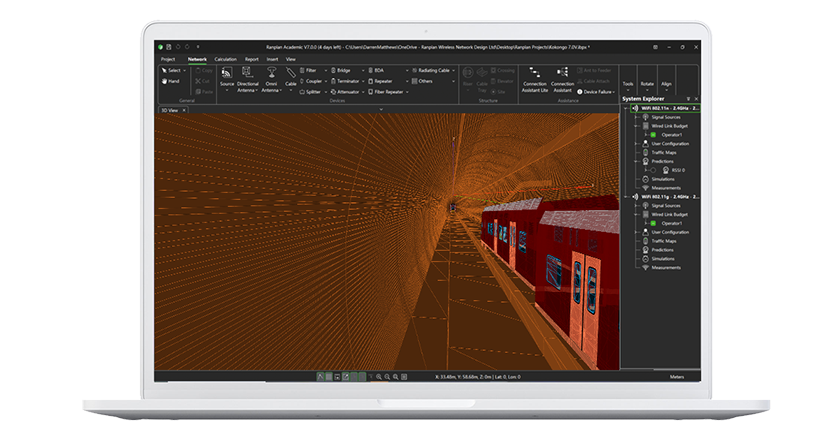Insert a Bridge device
This screenshot has height=438, width=838.
point(340,71)
